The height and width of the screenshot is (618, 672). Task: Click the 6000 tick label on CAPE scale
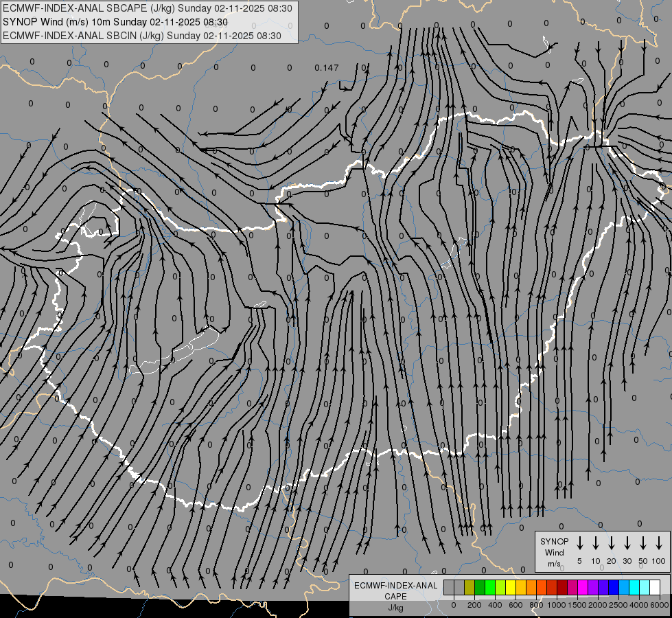(x=660, y=605)
